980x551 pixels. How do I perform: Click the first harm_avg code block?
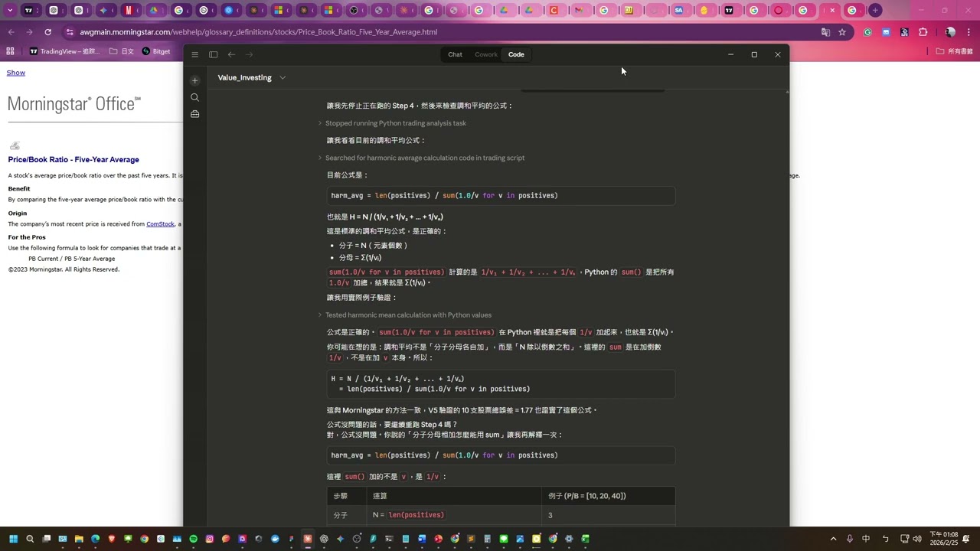pyautogui.click(x=501, y=196)
